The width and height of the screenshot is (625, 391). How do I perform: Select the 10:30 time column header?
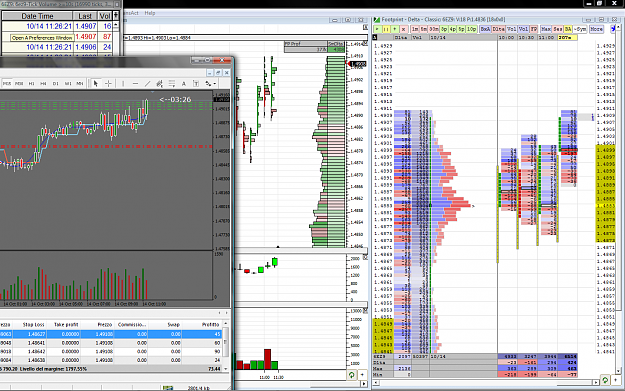click(x=527, y=37)
